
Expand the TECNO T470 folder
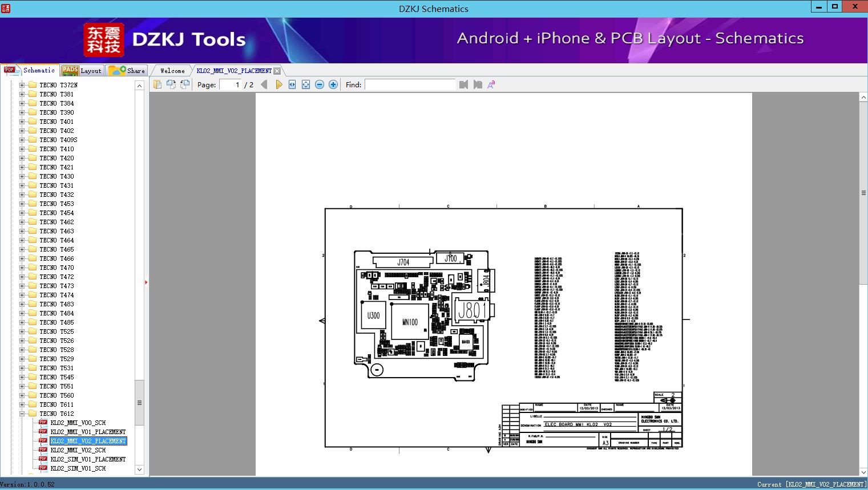point(22,268)
